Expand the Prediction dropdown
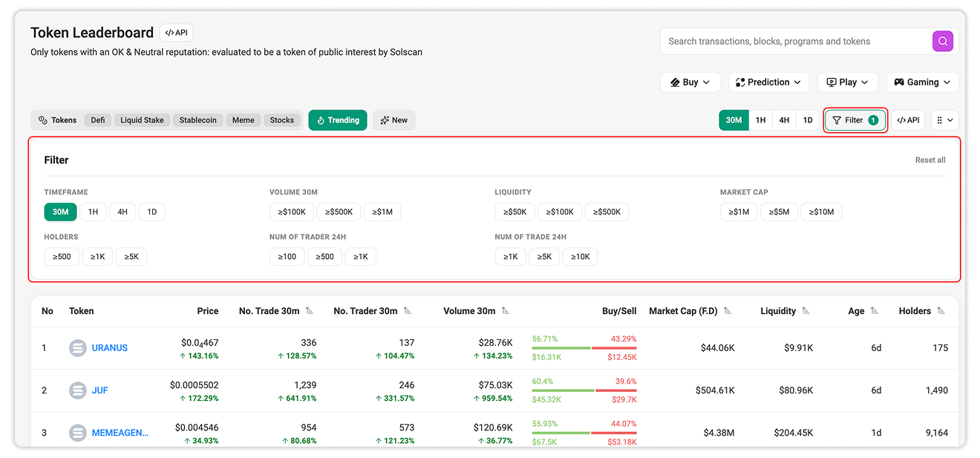Image resolution: width=980 pixels, height=458 pixels. click(768, 82)
